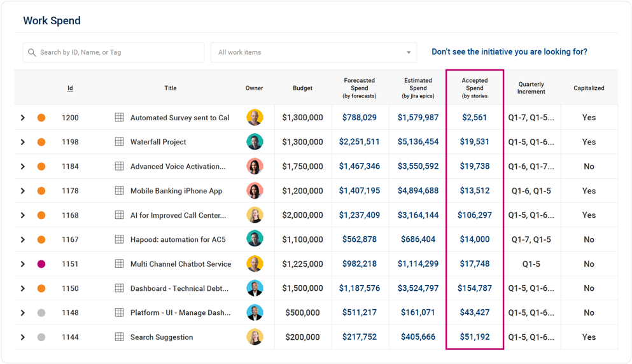Click grid icon next to Search Suggestion

119,337
